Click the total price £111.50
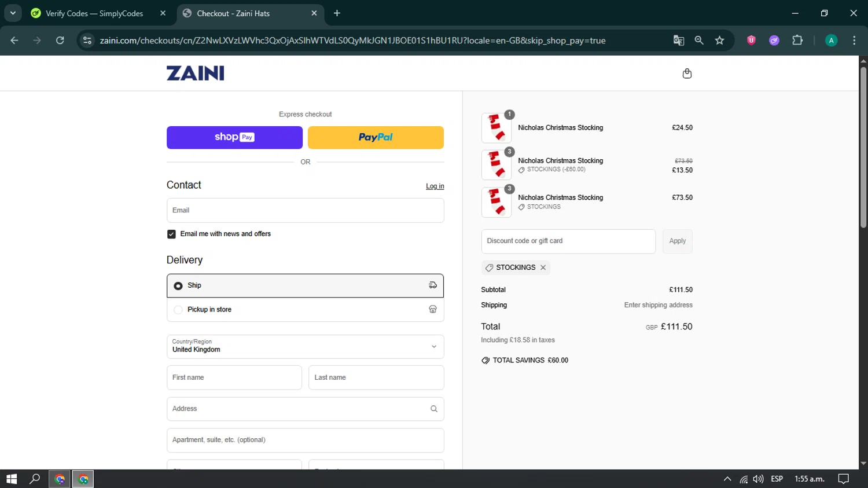Screen dimensions: 868x488 [676, 326]
